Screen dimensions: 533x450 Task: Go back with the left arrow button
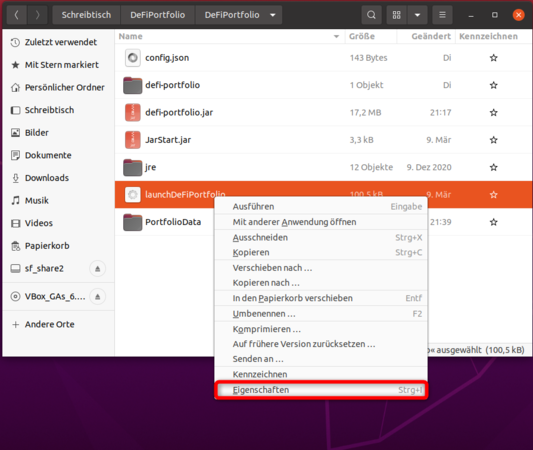point(16,15)
